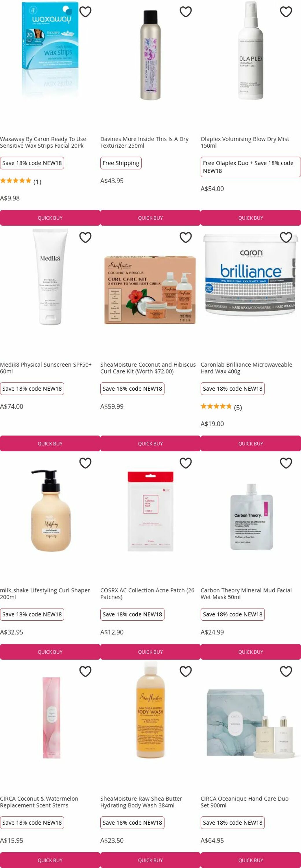Click Free Shipping badge on Davines product
The height and width of the screenshot is (868, 301).
(x=121, y=163)
